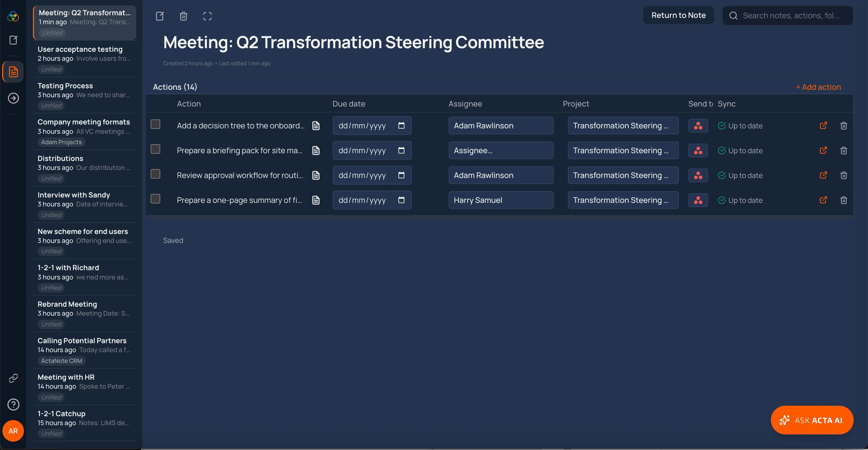Click the help question mark icon
The width and height of the screenshot is (868, 450).
(13, 404)
